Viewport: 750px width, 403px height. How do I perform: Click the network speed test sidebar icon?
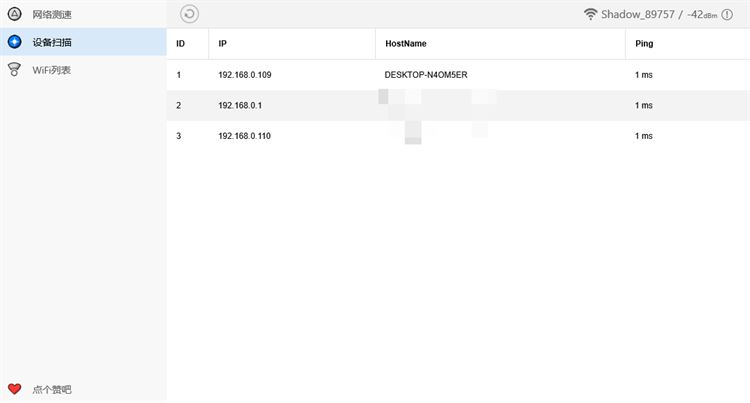click(14, 14)
